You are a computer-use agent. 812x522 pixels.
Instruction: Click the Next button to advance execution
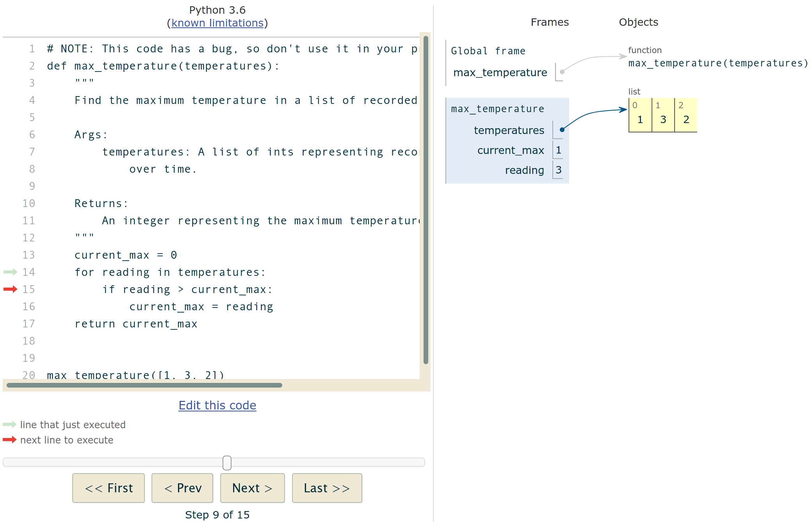click(x=252, y=488)
